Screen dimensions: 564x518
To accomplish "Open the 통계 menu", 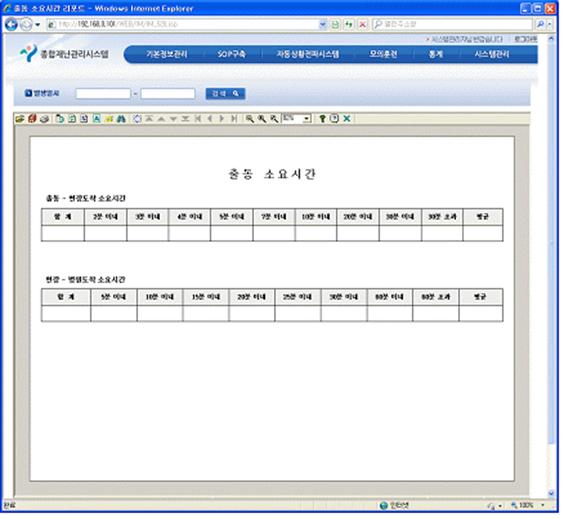I will pyautogui.click(x=436, y=55).
